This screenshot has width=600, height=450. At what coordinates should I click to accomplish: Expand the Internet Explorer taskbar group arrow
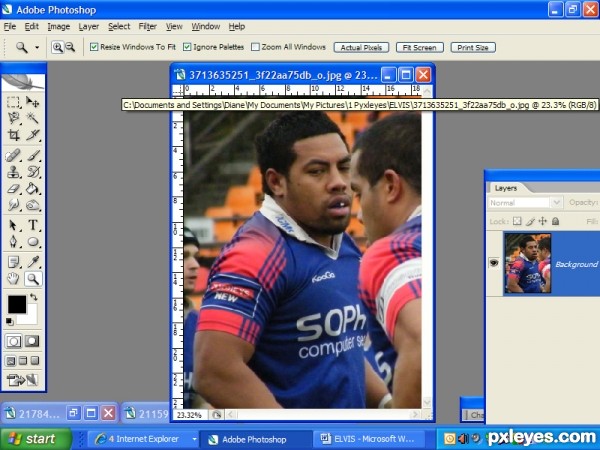[194, 439]
